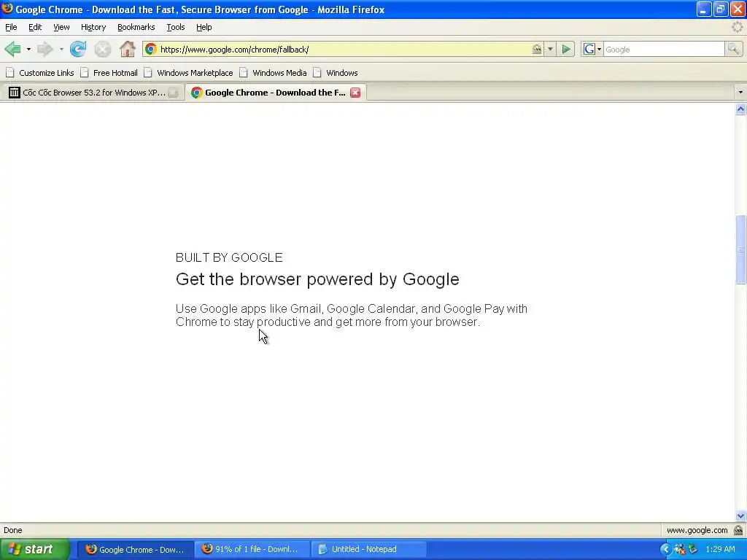Open the 91% of 1 file Downloads window
This screenshot has width=747, height=560.
pos(252,549)
